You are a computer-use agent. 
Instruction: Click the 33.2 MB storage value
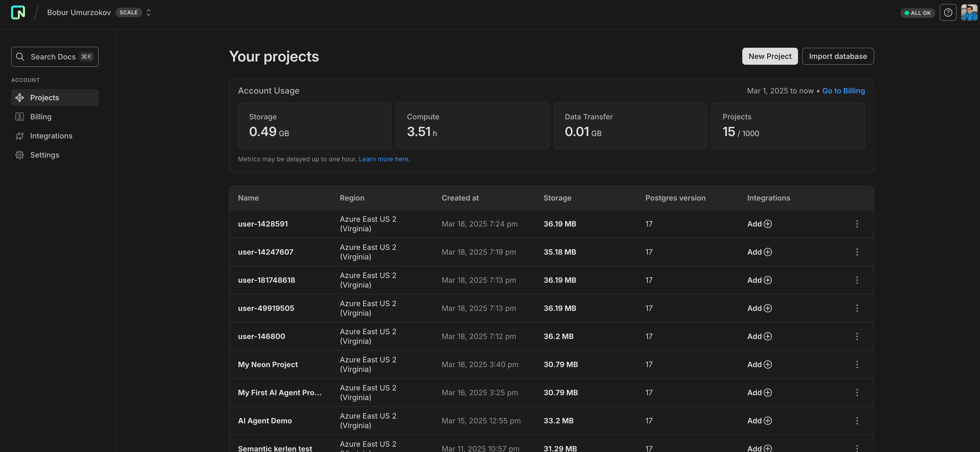pyautogui.click(x=558, y=421)
